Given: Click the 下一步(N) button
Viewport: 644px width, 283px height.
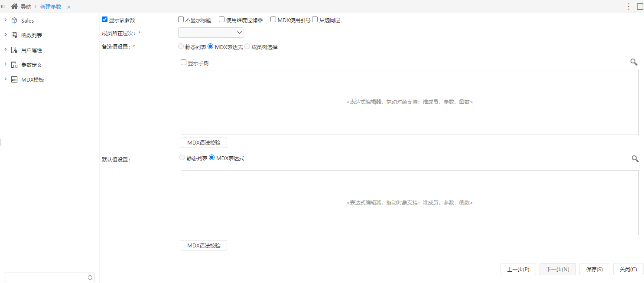Looking at the screenshot, I should [x=558, y=269].
